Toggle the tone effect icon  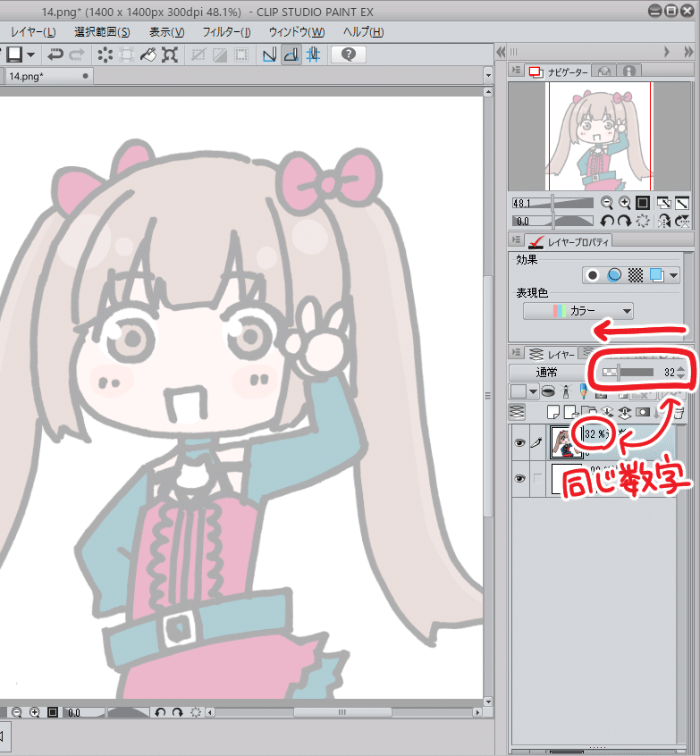[636, 275]
